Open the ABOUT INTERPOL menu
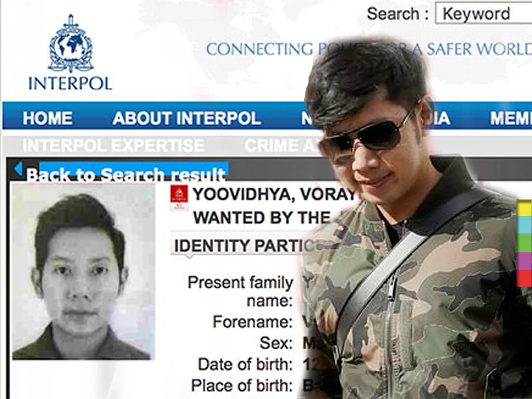The image size is (532, 399). (x=187, y=118)
